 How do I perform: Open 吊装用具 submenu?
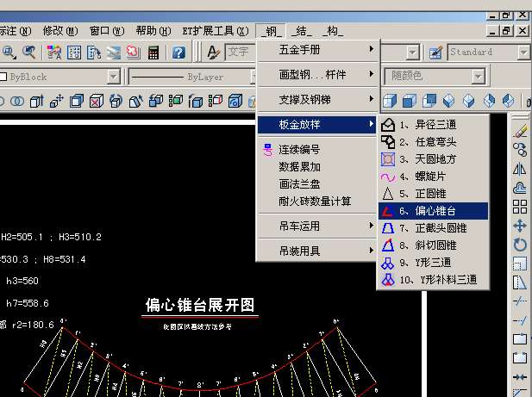[x=317, y=251]
